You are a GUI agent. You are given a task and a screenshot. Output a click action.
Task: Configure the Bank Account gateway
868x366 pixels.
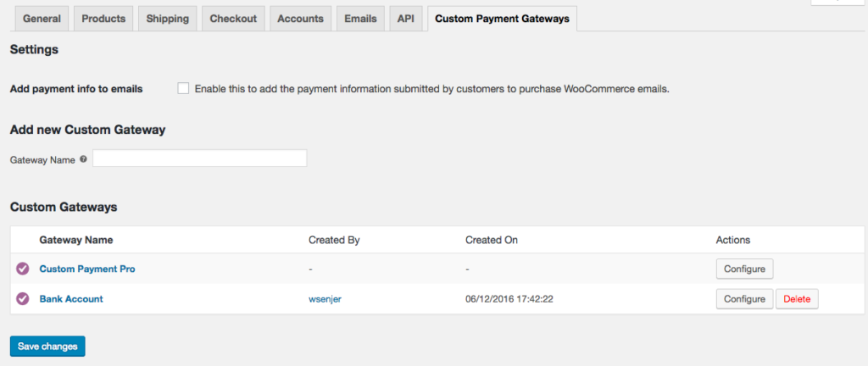click(744, 299)
